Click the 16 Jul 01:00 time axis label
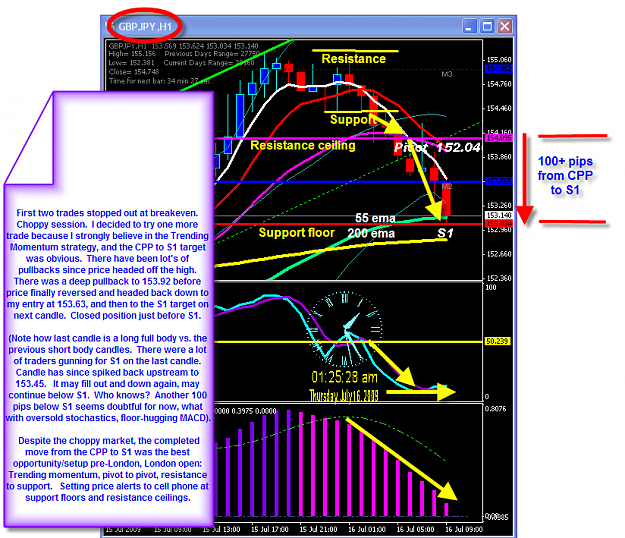625x538 pixels. [367, 530]
